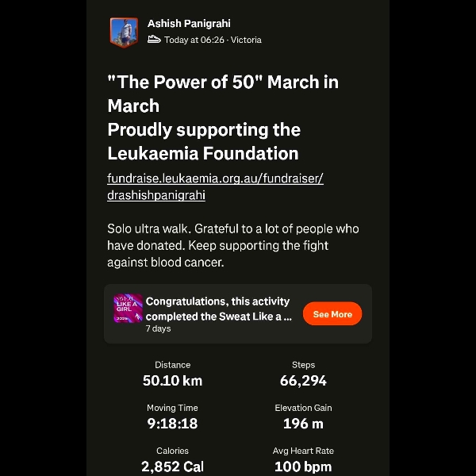Select the 196 m elevation value
The image size is (476, 476).
(x=303, y=424)
